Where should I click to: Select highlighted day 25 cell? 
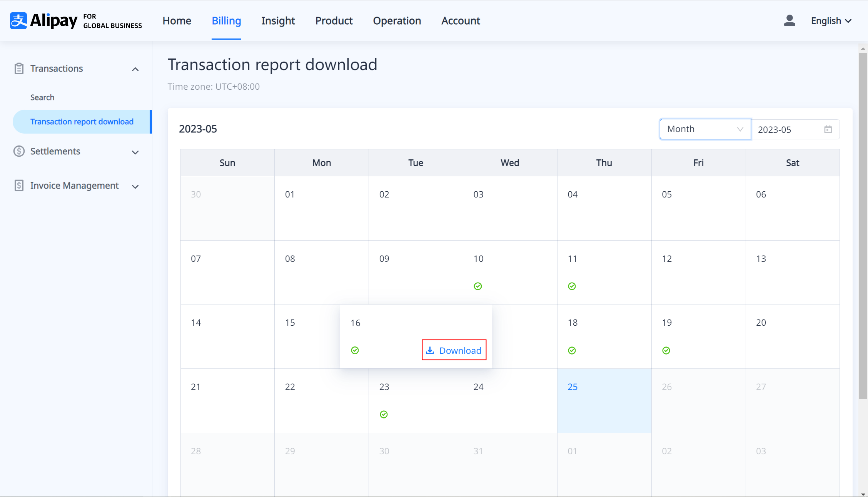point(604,400)
